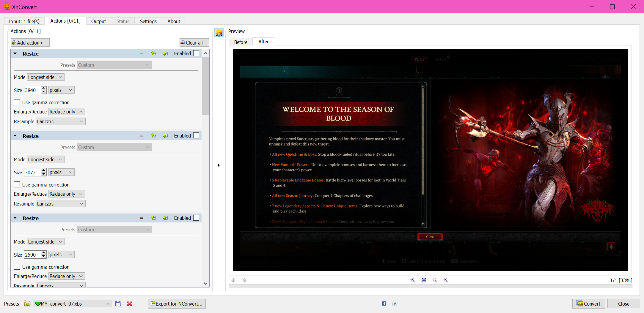Click the fit-to-window zoom icon

coord(424,280)
